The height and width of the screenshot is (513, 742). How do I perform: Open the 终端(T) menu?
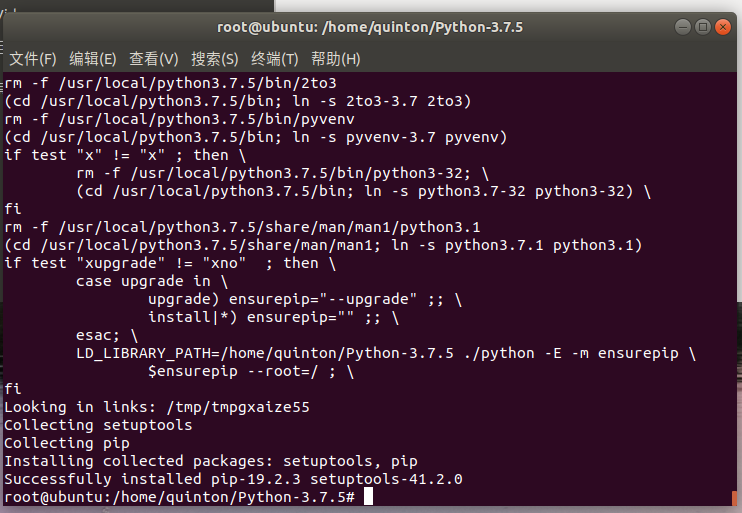point(274,59)
